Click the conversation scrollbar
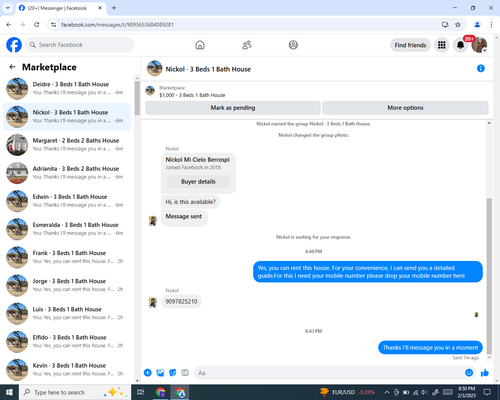 click(489, 276)
